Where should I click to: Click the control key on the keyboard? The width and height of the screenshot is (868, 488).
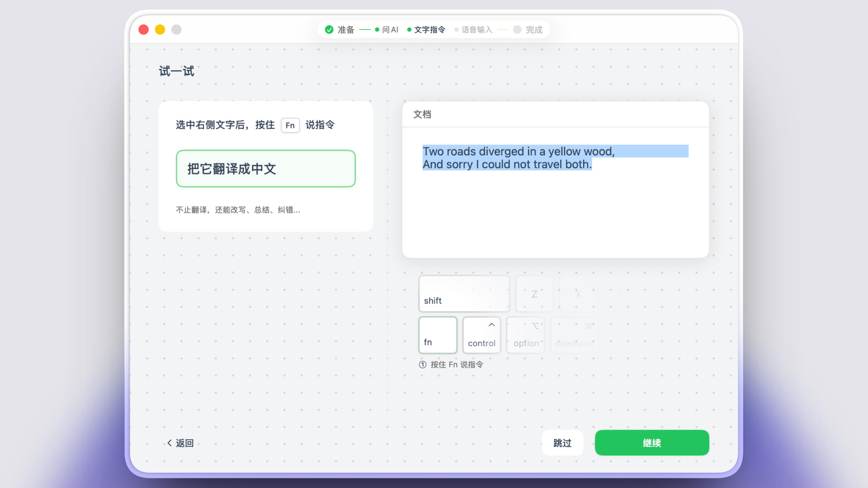(481, 335)
